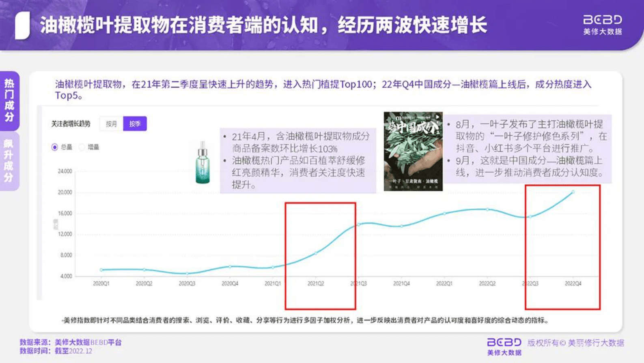Click the 2020Q4 x-axis label

click(230, 284)
